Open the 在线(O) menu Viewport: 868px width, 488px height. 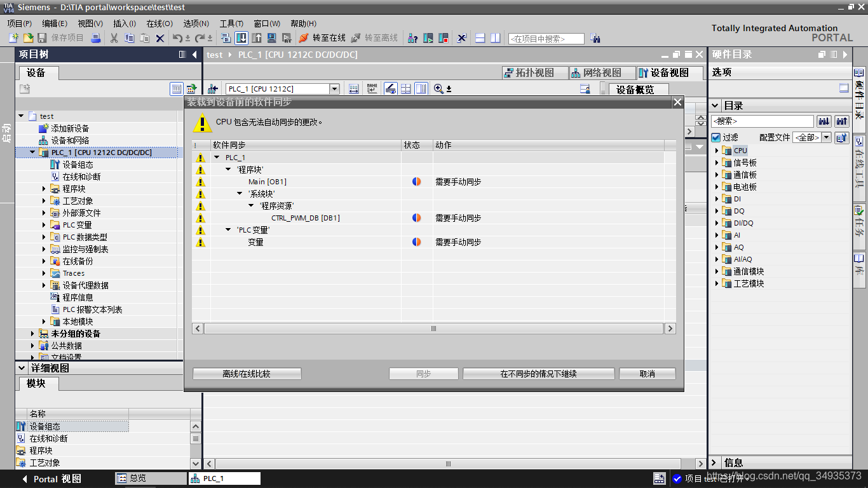pos(159,23)
